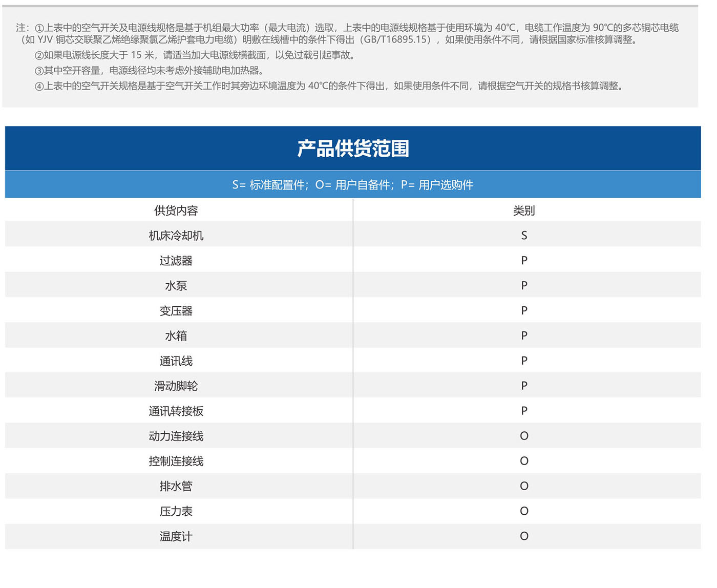The height and width of the screenshot is (588, 717).
Task: Select the 控制连接线 row name
Action: point(176,461)
